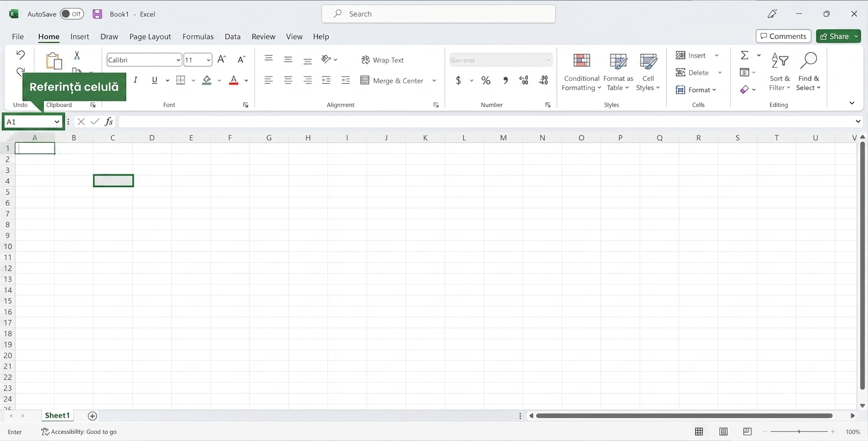Click Increase Decimal icon
The width and height of the screenshot is (868, 441).
pos(524,80)
